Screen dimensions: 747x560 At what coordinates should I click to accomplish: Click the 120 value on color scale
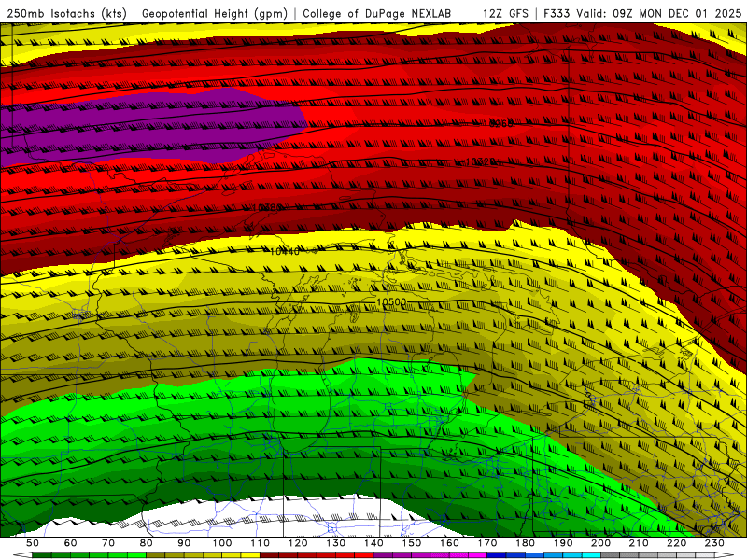298,543
